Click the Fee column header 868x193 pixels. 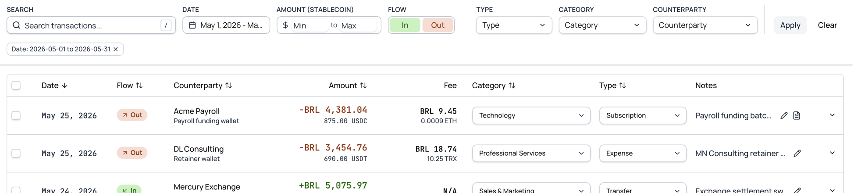450,86
